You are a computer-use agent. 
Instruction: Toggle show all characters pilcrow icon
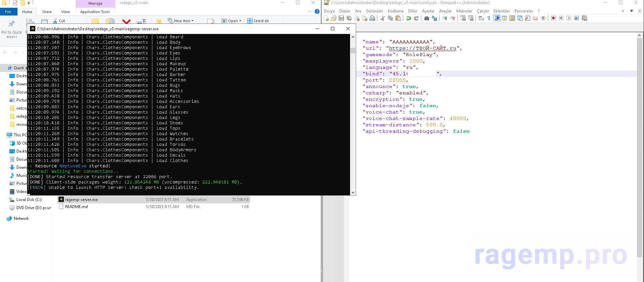click(x=489, y=18)
